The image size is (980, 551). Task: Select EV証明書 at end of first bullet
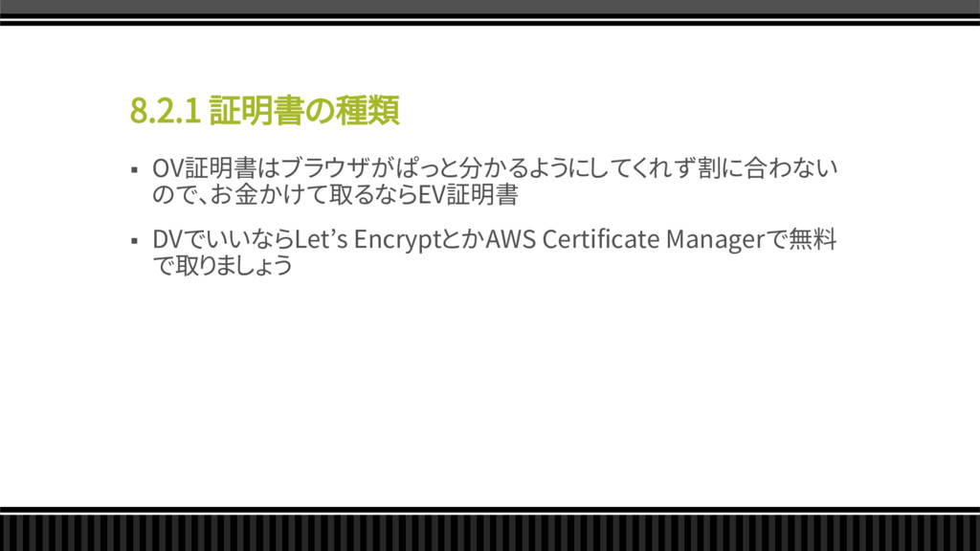point(468,195)
